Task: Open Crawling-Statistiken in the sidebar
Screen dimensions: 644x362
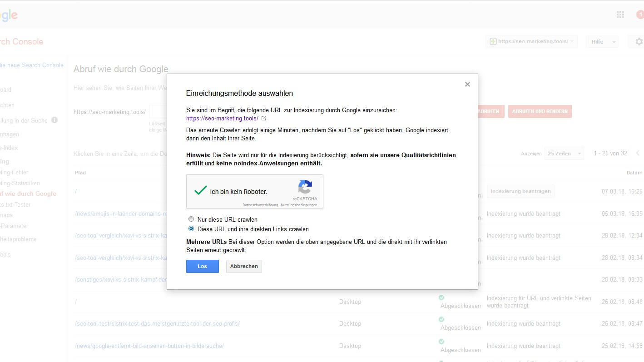Action: (20, 183)
